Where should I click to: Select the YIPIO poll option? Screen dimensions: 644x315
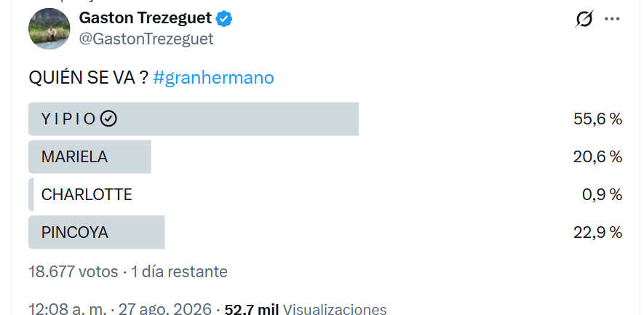pos(325,119)
